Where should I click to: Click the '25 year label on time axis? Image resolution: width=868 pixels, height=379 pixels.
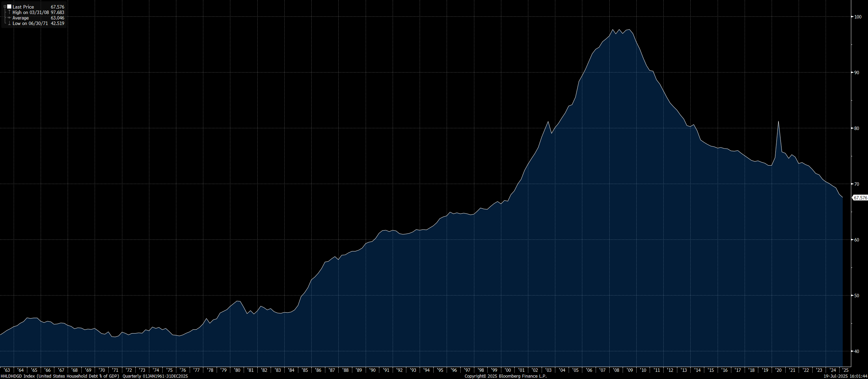point(846,370)
